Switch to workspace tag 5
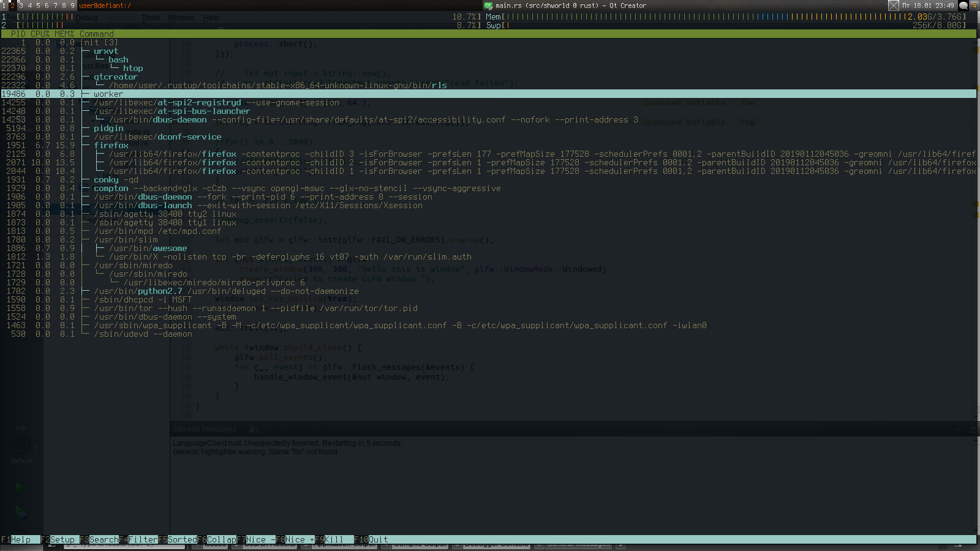Viewport: 980px width, 551px height. pyautogui.click(x=38, y=6)
